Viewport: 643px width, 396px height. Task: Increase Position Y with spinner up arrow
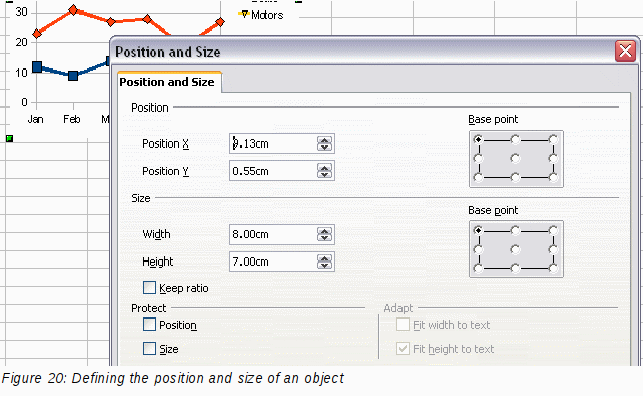[x=324, y=167]
